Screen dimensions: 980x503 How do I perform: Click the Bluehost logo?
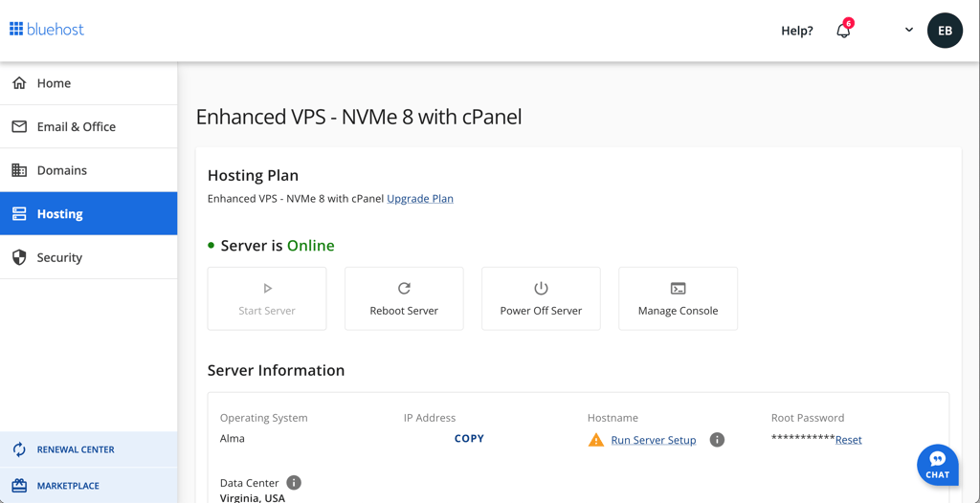(47, 29)
